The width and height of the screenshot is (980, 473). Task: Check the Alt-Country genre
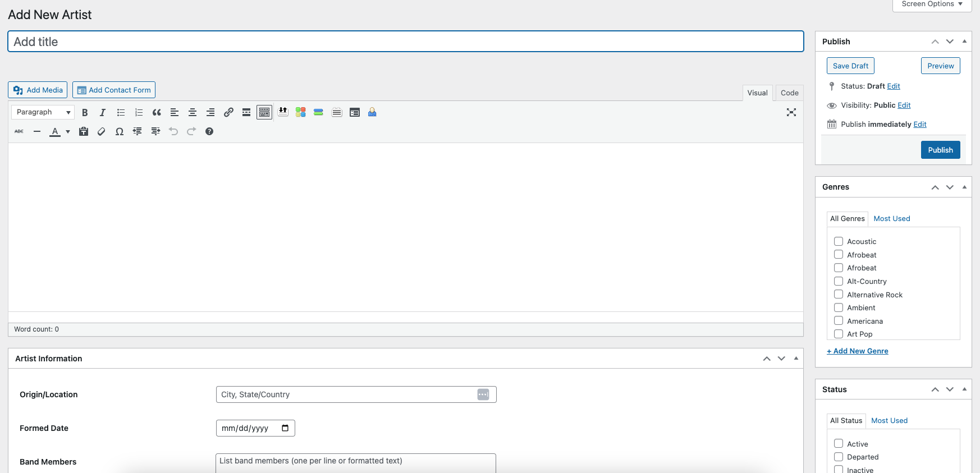pos(839,281)
